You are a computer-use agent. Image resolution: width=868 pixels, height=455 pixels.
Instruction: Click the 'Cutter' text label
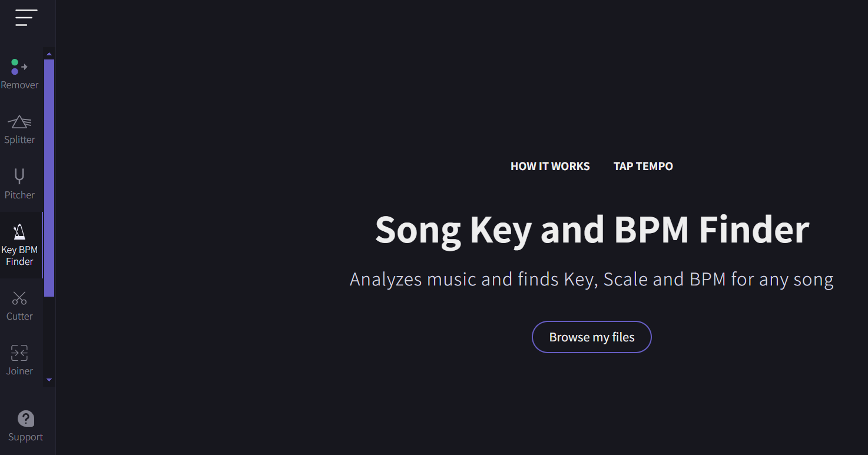tap(19, 317)
